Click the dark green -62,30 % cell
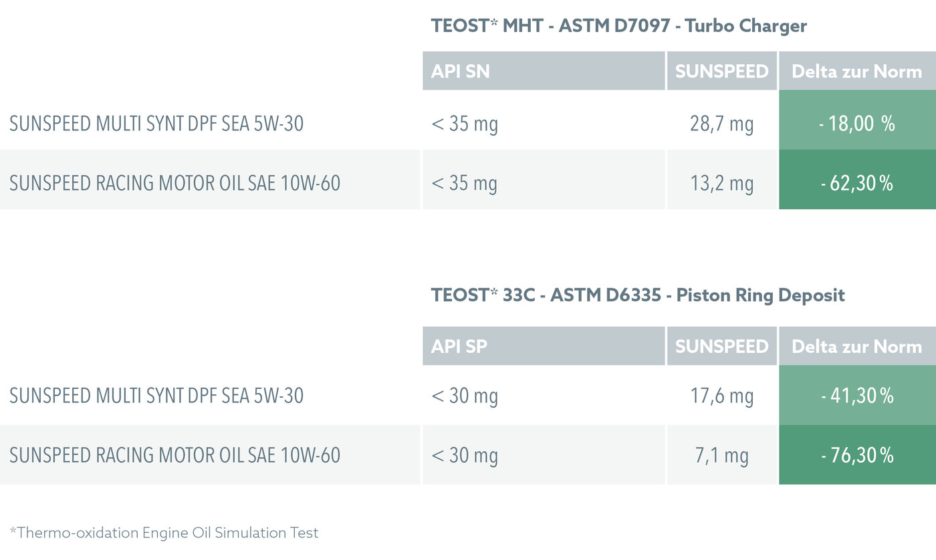 click(x=856, y=183)
